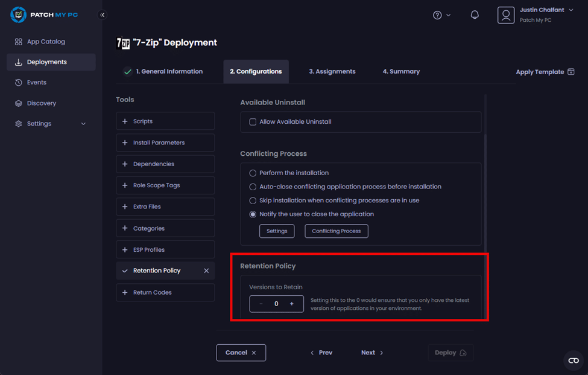Add Scripts tool with plus icon
This screenshot has height=375, width=588.
point(125,121)
